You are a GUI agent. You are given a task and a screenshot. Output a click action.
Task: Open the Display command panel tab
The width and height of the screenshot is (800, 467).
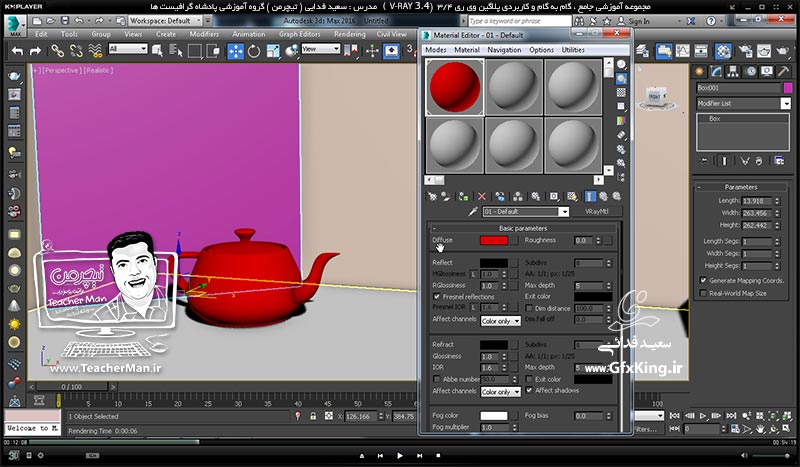tap(767, 72)
